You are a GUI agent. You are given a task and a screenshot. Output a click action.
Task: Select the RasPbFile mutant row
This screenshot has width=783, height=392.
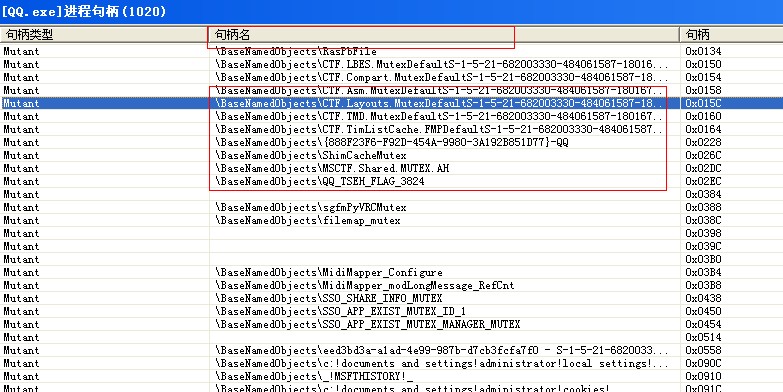[x=392, y=51]
